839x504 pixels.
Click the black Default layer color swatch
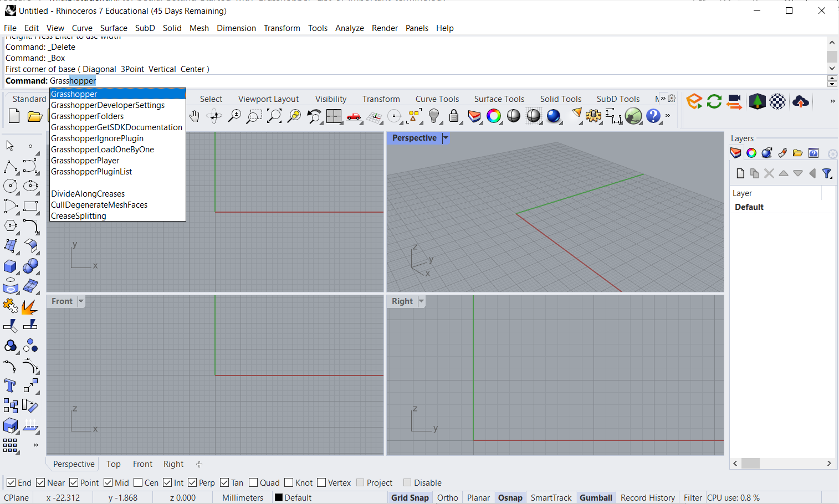pyautogui.click(x=279, y=498)
